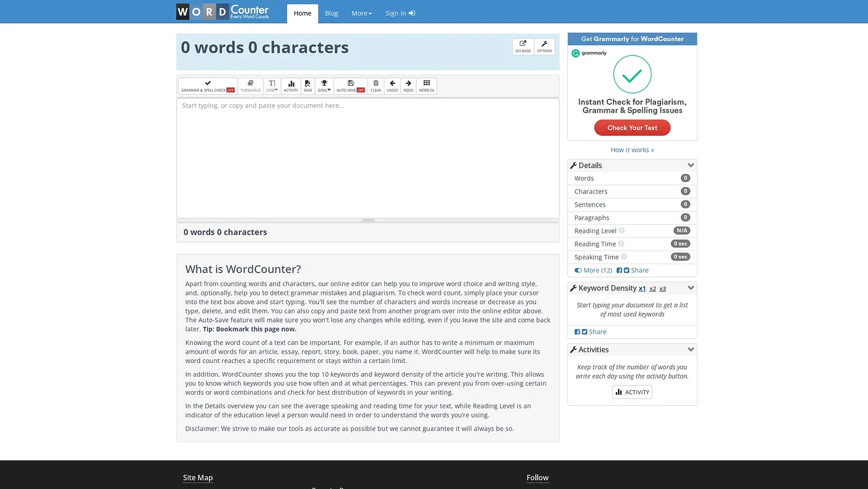Image resolution: width=868 pixels, height=489 pixels.
Task: Click the Sentences row in the Details panel
Action: coord(632,205)
